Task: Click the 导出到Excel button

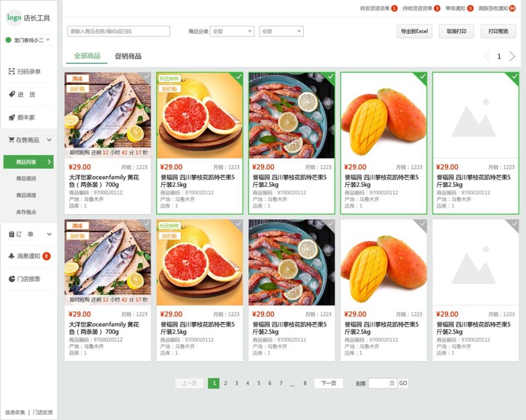Action: tap(414, 31)
